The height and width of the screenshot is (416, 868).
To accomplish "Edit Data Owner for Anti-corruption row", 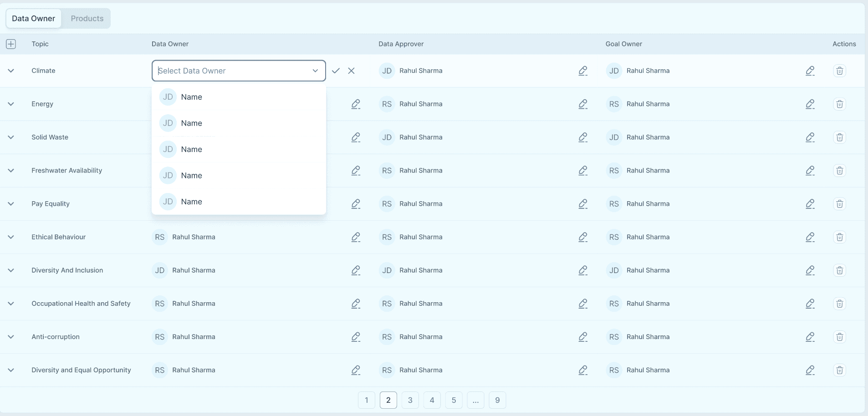I will coord(356,336).
